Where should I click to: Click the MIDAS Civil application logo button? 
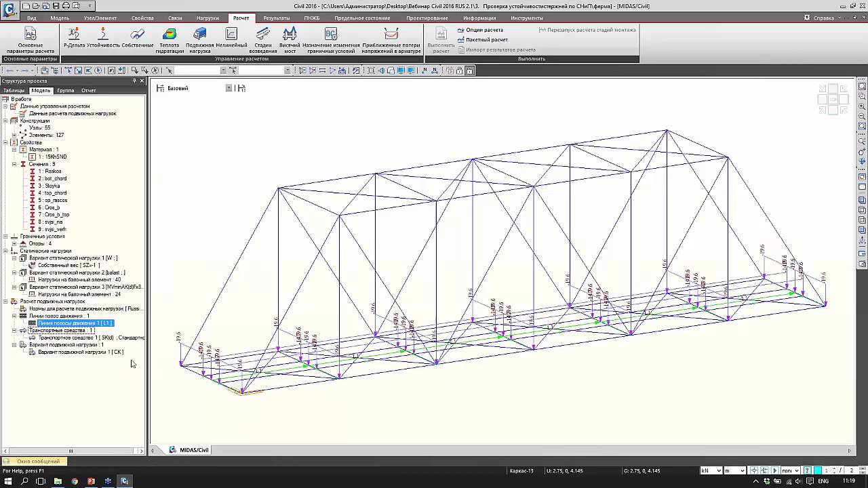pos(9,11)
